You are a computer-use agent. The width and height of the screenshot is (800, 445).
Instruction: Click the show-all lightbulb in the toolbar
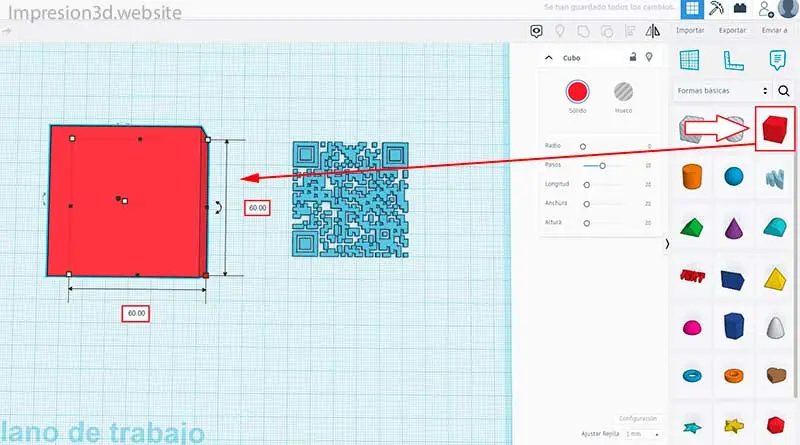point(560,31)
